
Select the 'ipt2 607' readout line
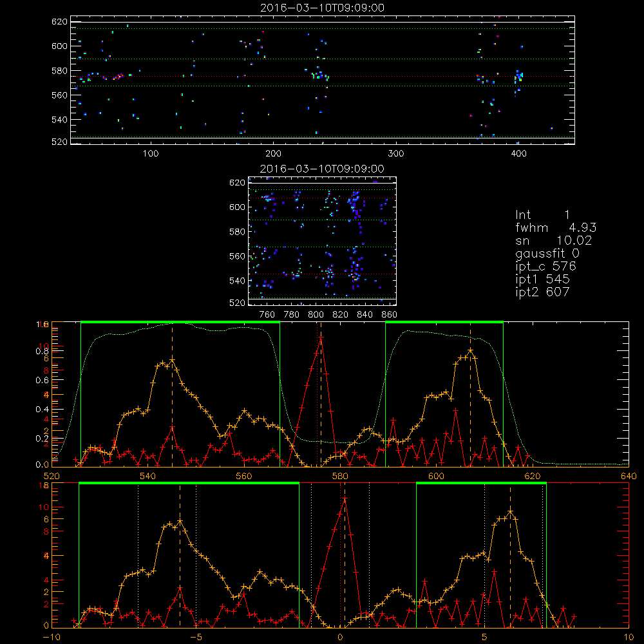pos(542,292)
